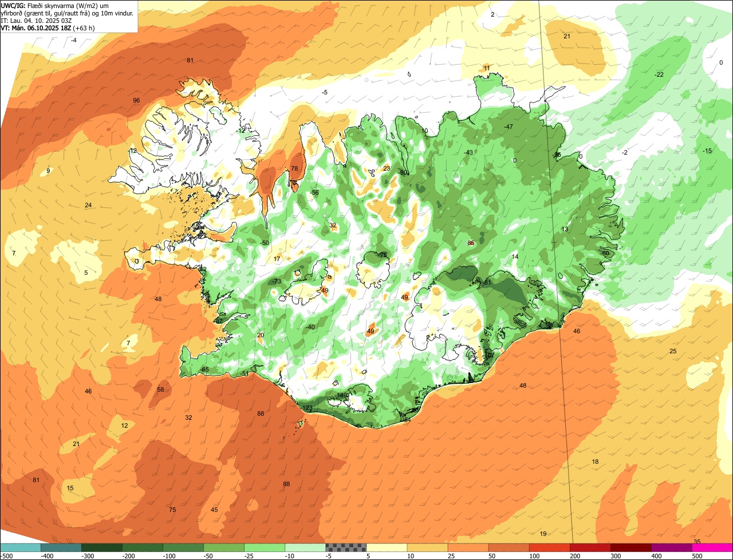Select the magenta legend swatch between 400 and 500
This screenshot has width=733, height=560.
tap(671, 547)
